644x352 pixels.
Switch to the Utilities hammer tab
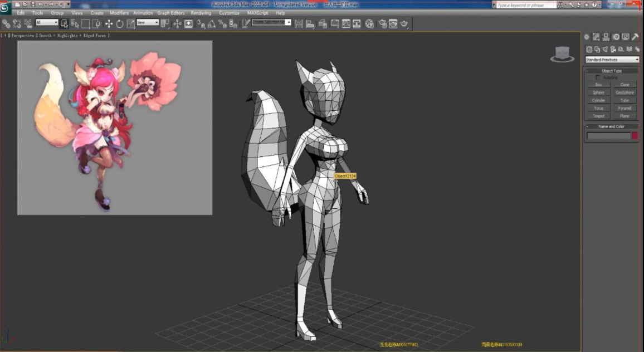point(635,37)
